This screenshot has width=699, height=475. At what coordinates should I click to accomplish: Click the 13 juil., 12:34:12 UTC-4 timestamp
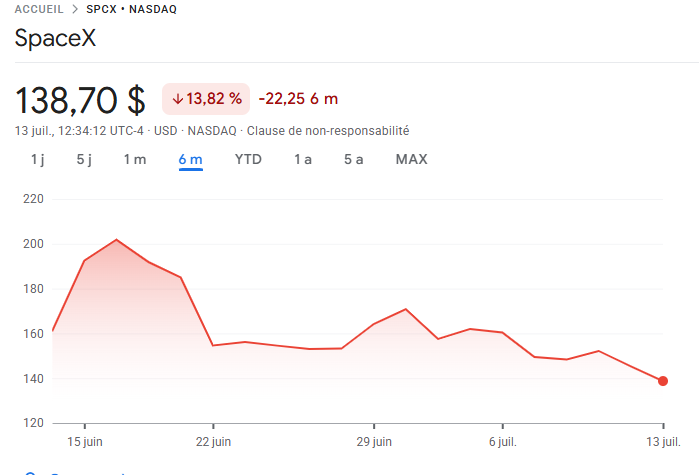[79, 131]
